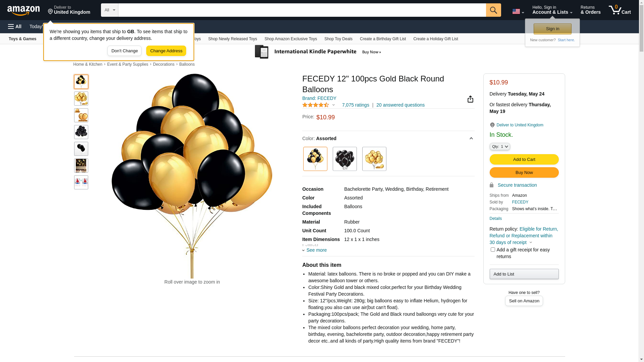This screenshot has height=362, width=644.
Task: Select the all-black balloons color swatch
Action: (x=344, y=159)
